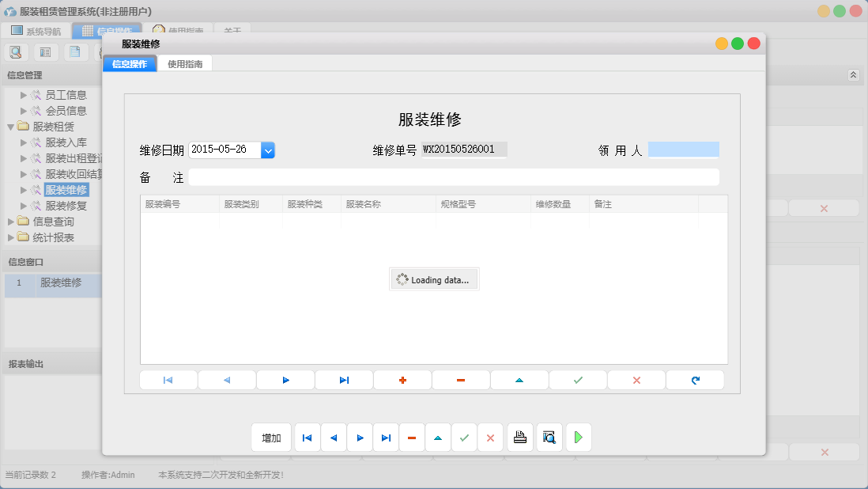Open the 维修日期 date dropdown
This screenshot has width=868, height=489.
tap(267, 148)
